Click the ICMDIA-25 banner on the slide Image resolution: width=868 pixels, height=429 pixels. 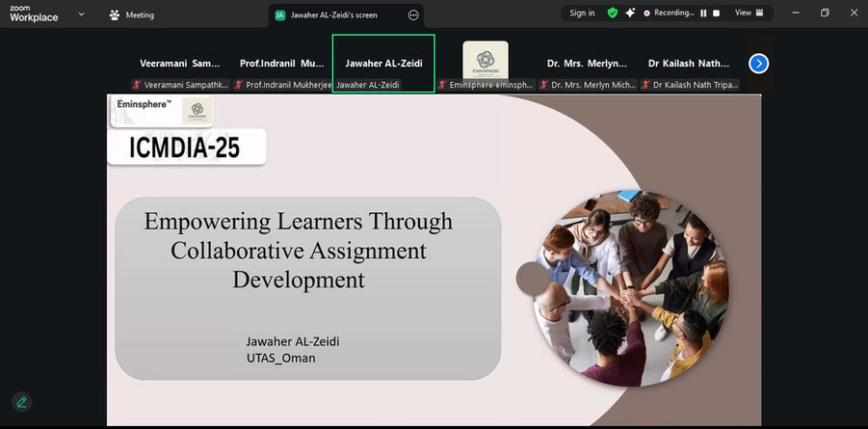tap(186, 147)
